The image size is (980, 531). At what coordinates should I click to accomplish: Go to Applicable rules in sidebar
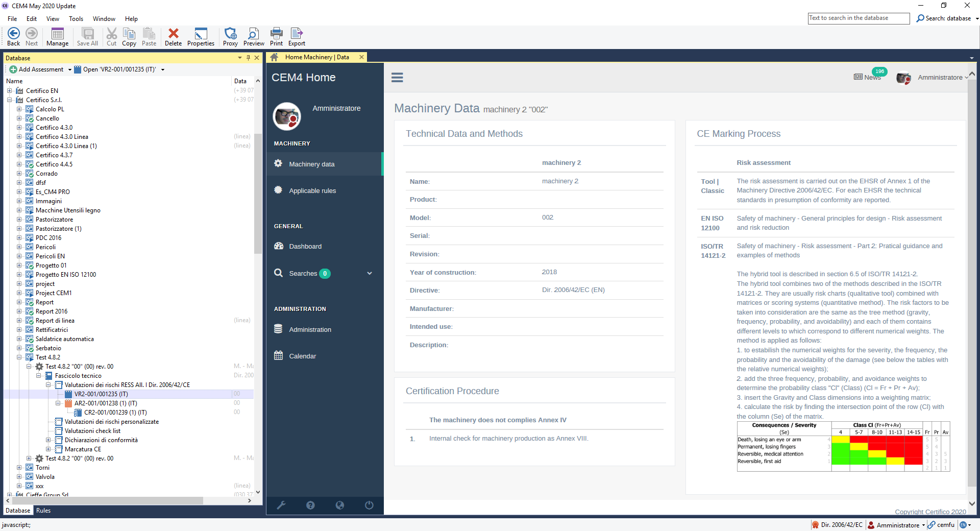coord(312,191)
